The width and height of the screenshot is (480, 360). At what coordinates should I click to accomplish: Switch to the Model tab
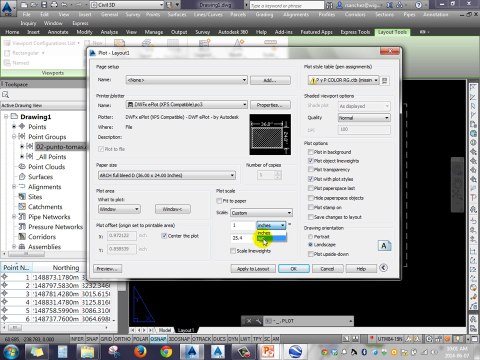(165, 330)
